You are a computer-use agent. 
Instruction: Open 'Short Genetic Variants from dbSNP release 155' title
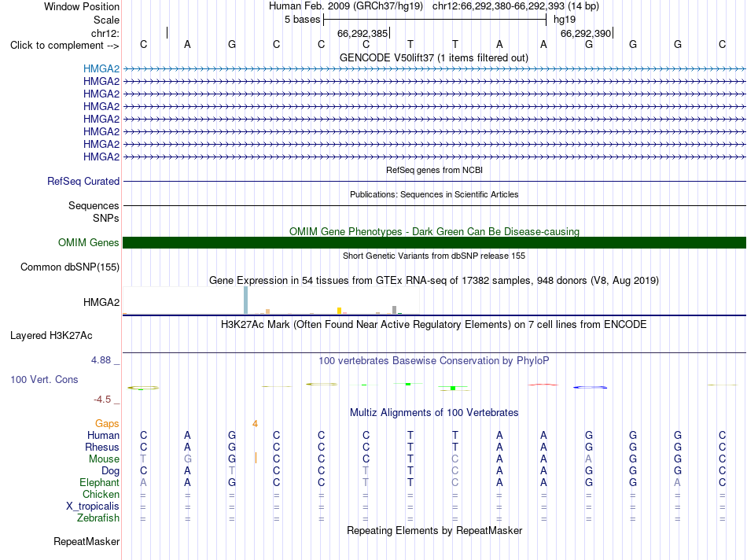(434, 256)
